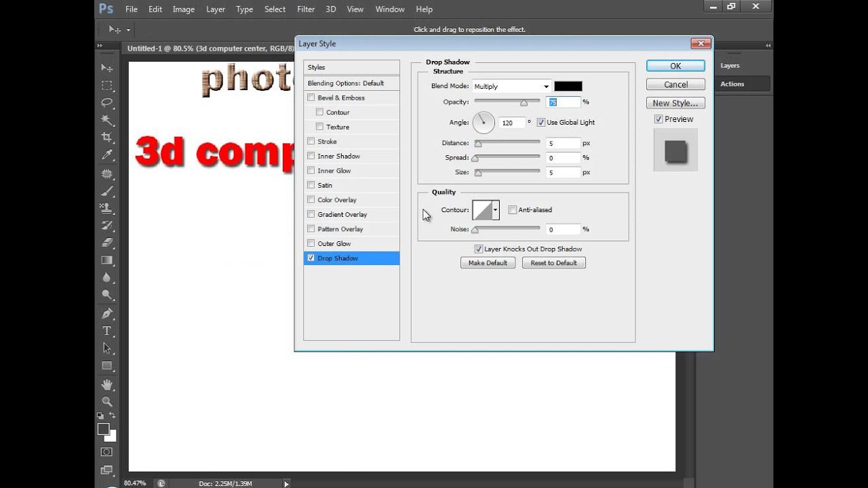
Task: Select the Pen tool
Action: pyautogui.click(x=107, y=314)
